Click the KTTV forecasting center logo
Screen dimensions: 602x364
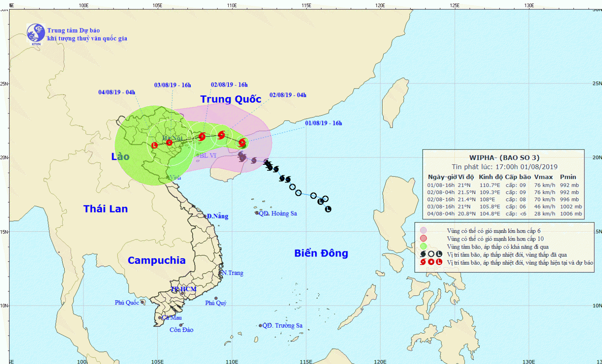(36, 34)
